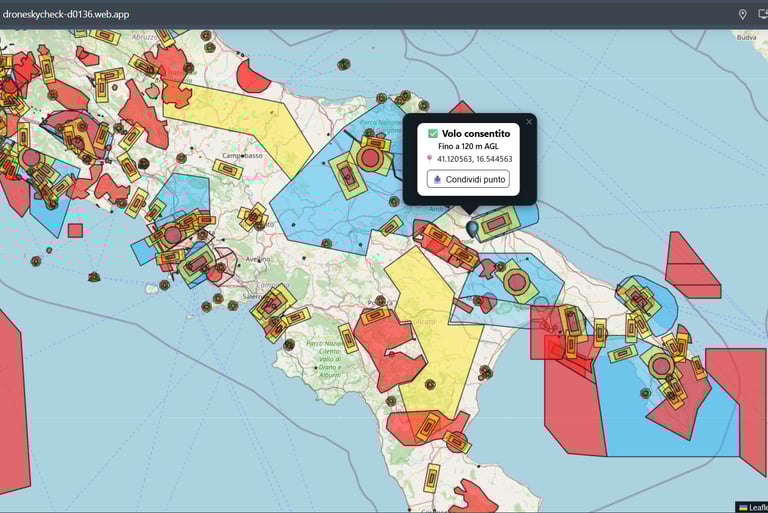Click the droneskycheck-d0136.web.app title text
Screen dimensions: 768x513
[x=66, y=14]
